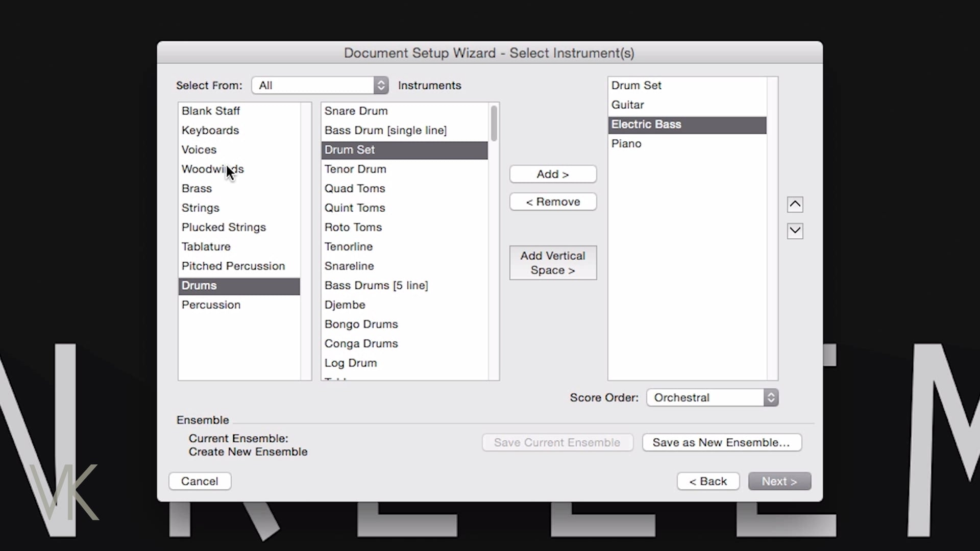Screen dimensions: 980x551
Task: Choose Plucked Strings category
Action: tap(224, 228)
